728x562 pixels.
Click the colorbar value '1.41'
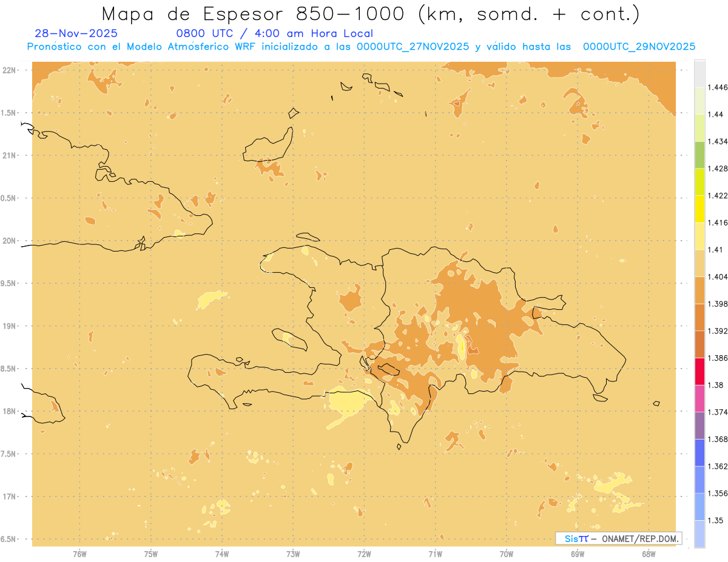[715, 250]
